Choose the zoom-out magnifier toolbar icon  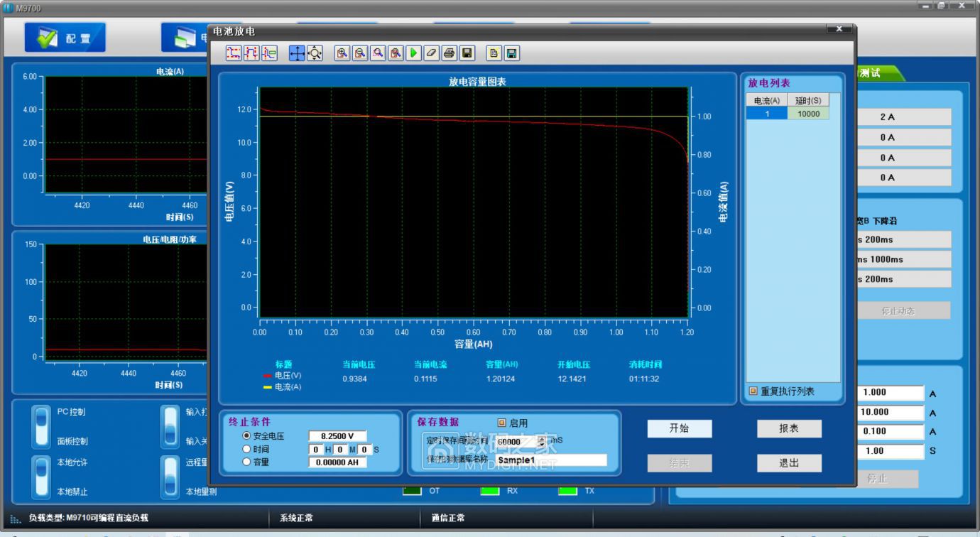(x=360, y=53)
